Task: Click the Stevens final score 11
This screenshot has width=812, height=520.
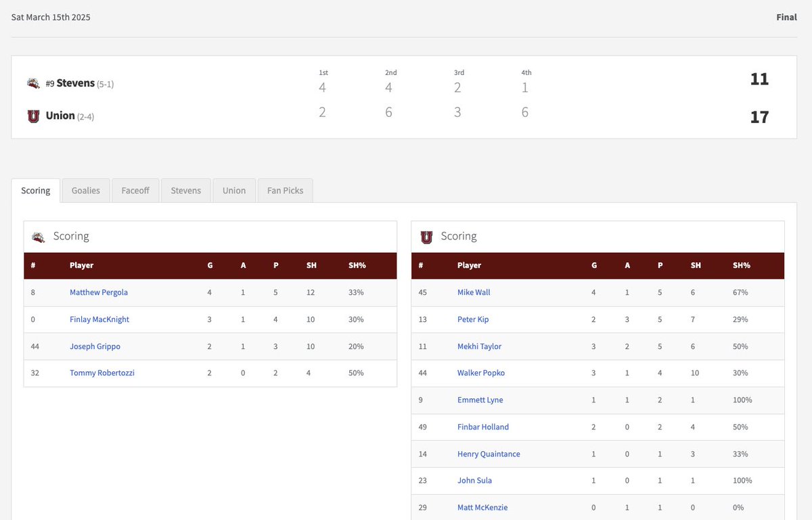Action: coord(759,79)
